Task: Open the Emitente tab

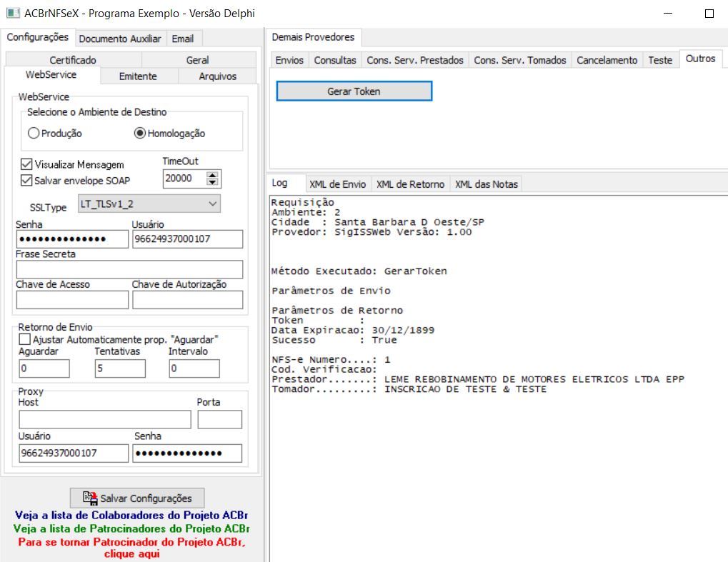Action: (138, 76)
